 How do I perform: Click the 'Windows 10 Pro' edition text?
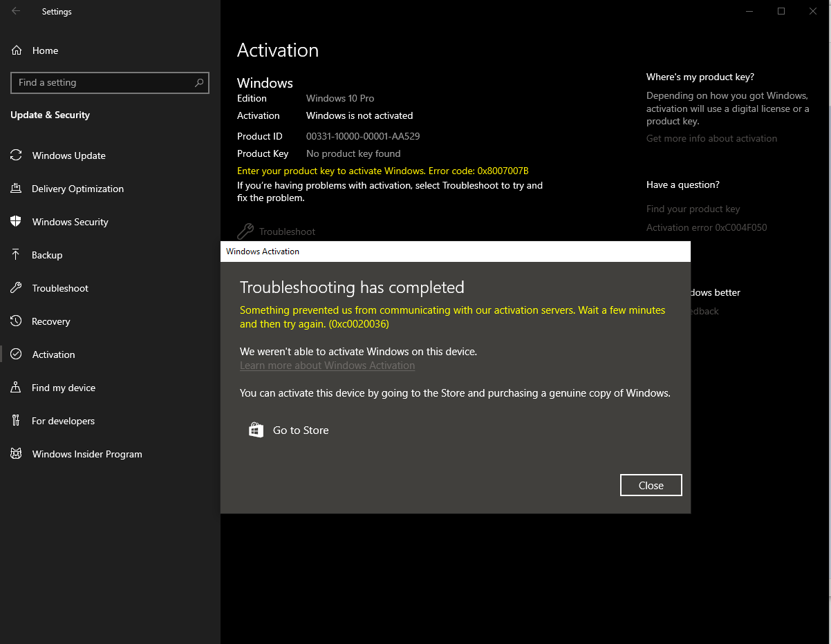coord(340,98)
